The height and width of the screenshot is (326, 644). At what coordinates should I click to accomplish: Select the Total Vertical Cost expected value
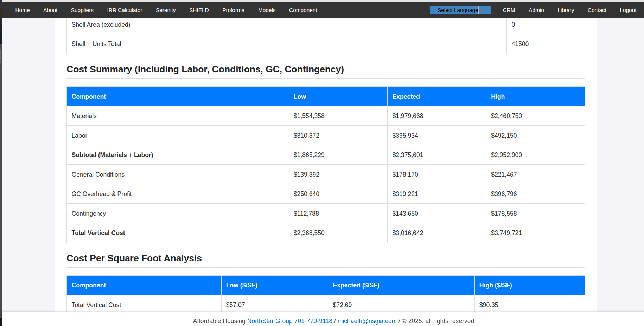point(408,233)
